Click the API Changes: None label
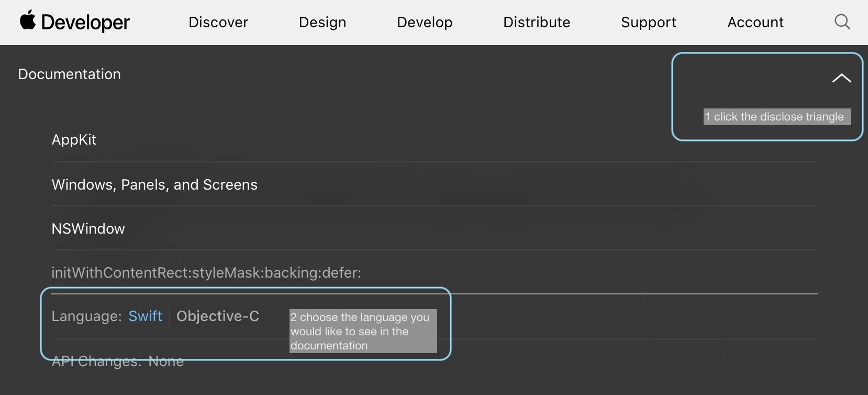868x395 pixels. point(117,361)
